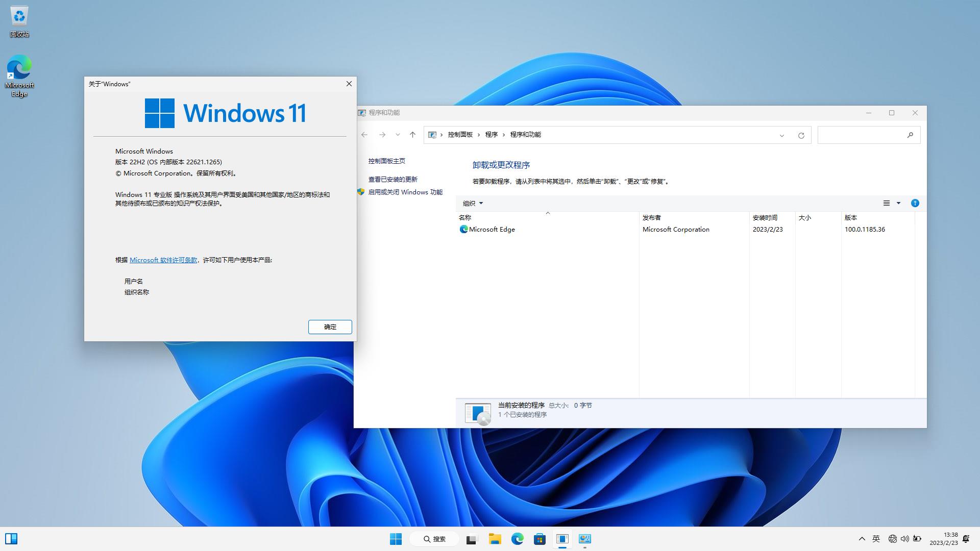The height and width of the screenshot is (551, 980).
Task: Minimize the Programs and Features window
Action: pos(869,113)
